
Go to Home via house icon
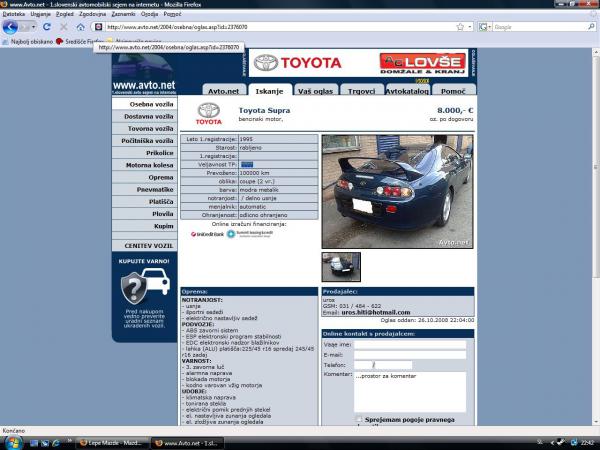(80, 27)
